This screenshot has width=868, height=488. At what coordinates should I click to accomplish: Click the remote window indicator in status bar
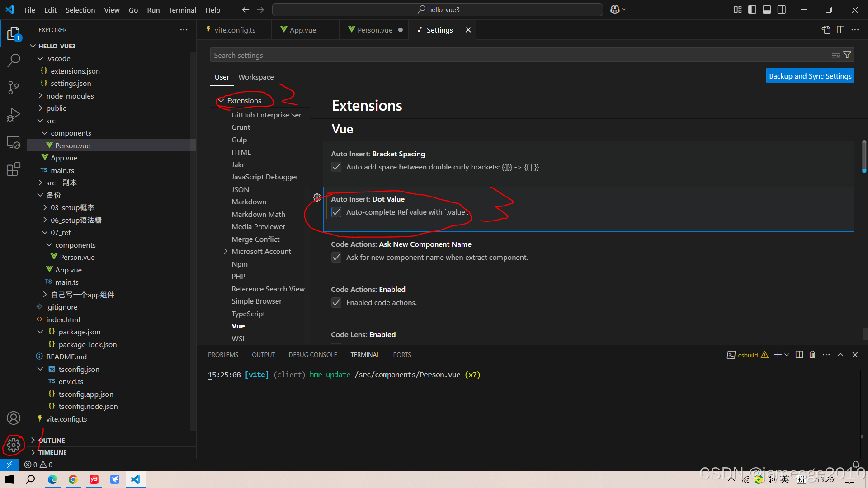coord(9,465)
